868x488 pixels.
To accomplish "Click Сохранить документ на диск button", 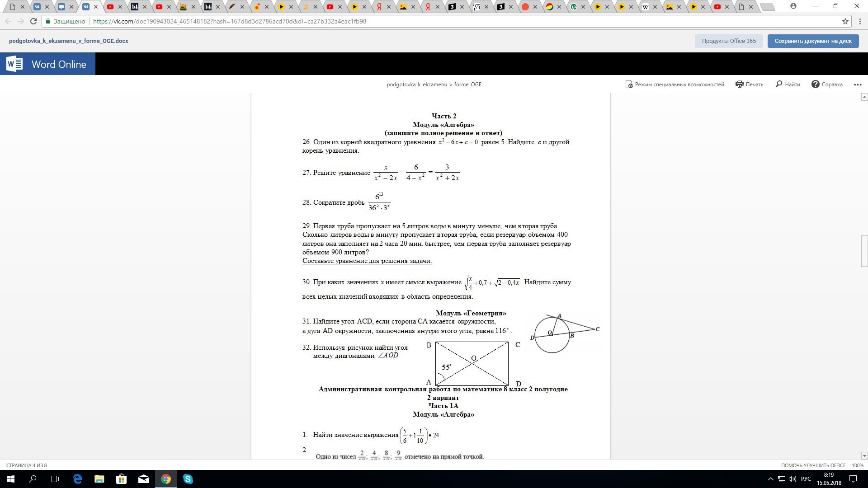I will click(x=813, y=41).
